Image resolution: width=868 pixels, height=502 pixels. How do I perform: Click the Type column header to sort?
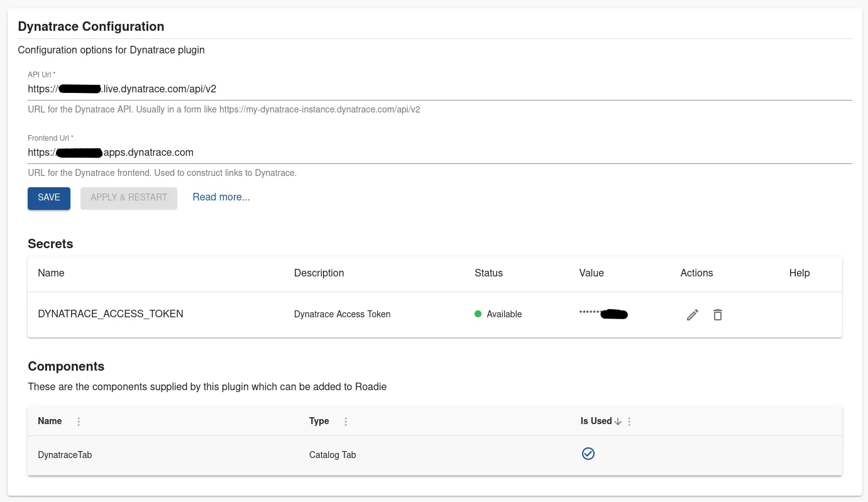coord(319,421)
